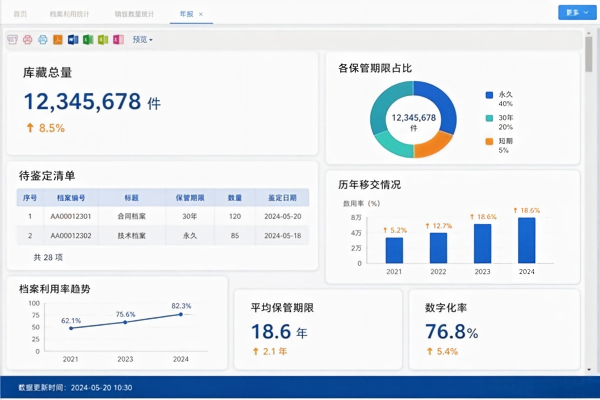Click the 序号 column header
The image size is (600, 400).
(30, 198)
